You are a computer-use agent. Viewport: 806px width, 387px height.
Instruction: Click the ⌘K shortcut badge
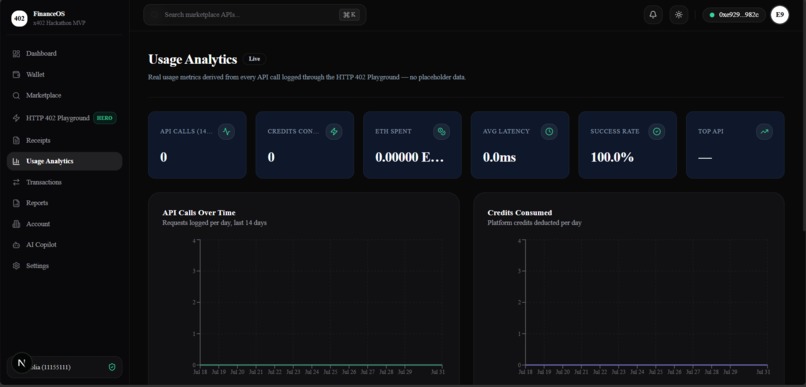click(349, 15)
